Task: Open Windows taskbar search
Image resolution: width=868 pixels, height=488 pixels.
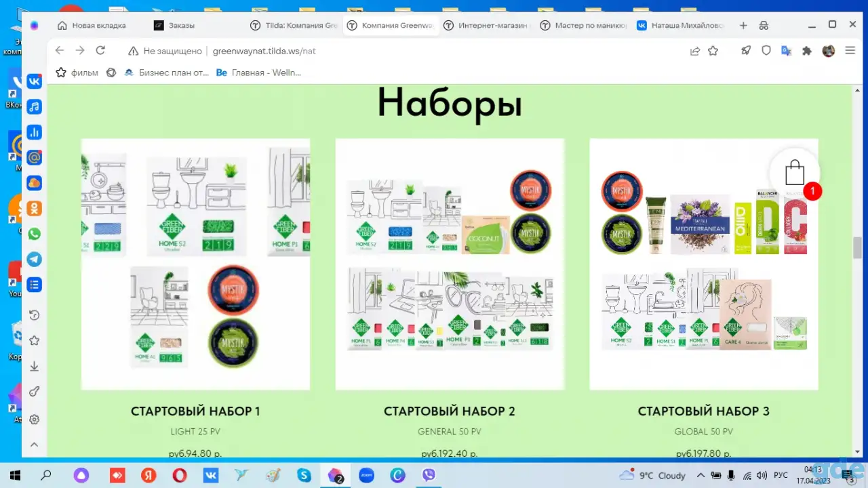Action: pos(46,475)
